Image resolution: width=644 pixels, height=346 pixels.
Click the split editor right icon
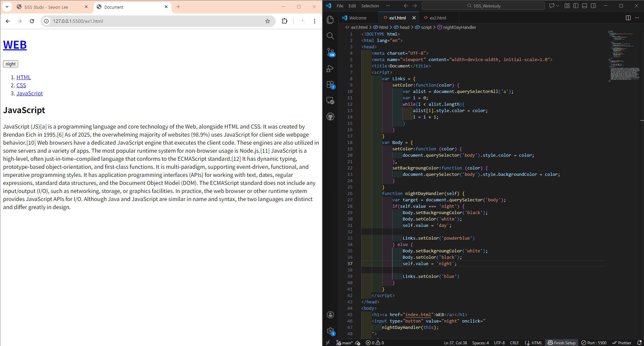(x=628, y=18)
